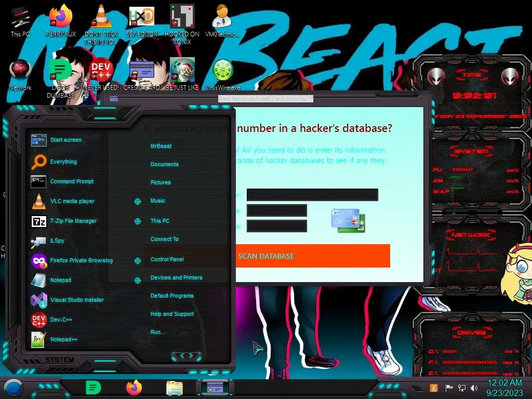This screenshot has height=399, width=532.
Task: Open Firefox from the taskbar
Action: (x=134, y=388)
